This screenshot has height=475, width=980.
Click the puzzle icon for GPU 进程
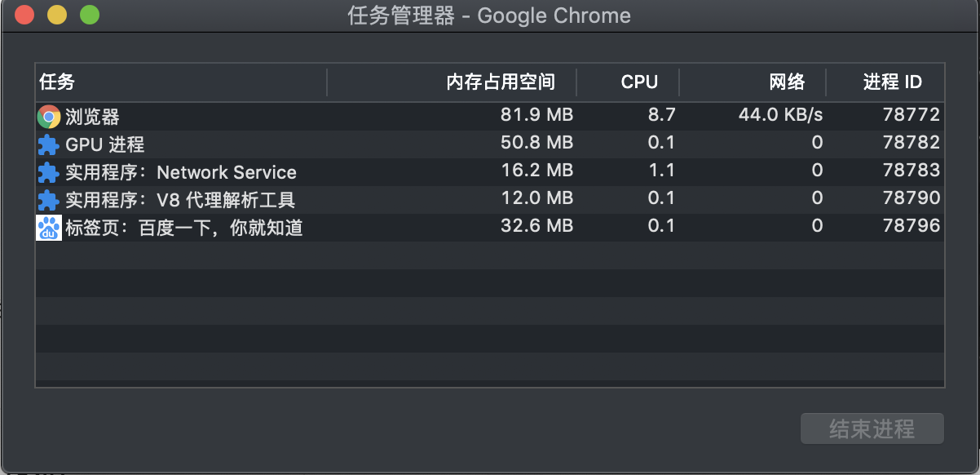point(49,145)
